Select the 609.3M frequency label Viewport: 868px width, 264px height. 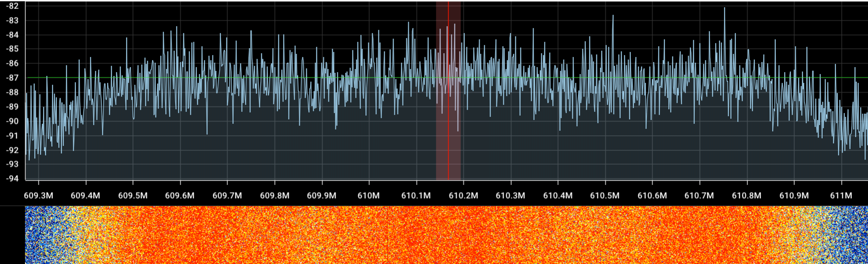(38, 196)
